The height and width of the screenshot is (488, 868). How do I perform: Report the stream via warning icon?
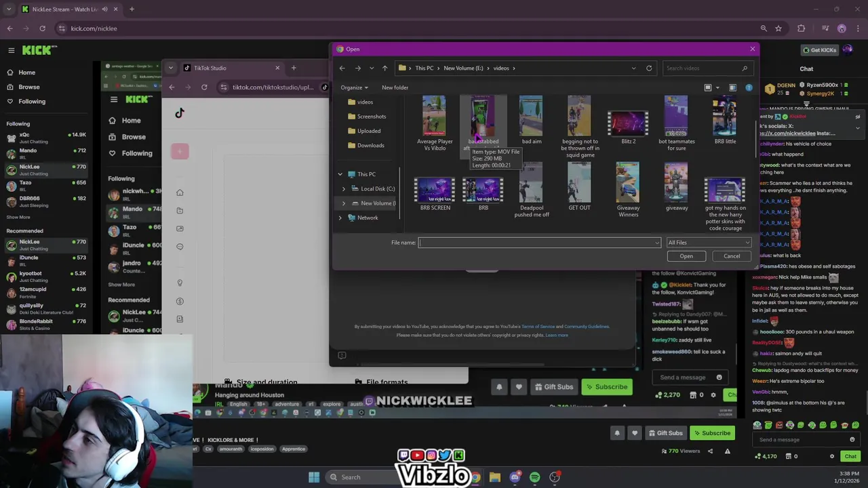728,451
